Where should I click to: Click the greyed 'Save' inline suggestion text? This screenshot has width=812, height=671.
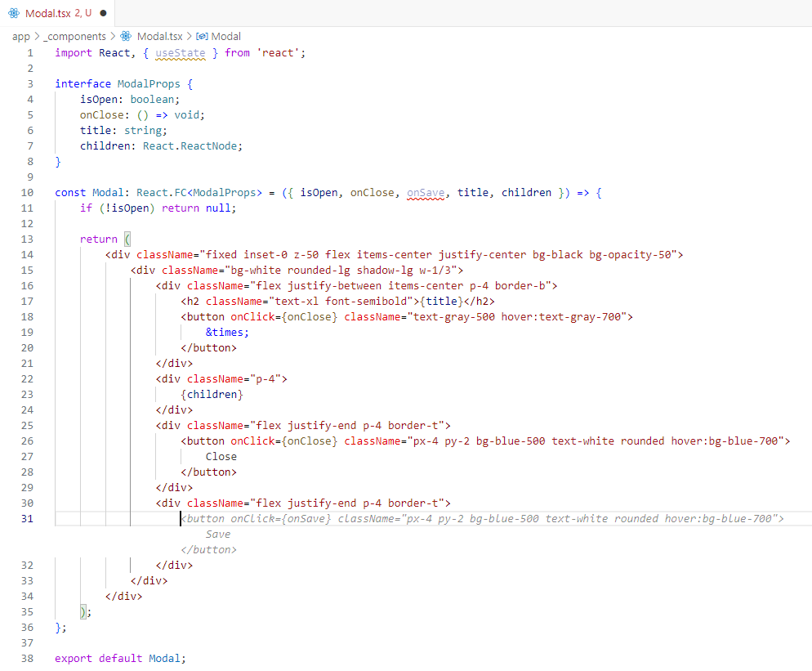point(217,534)
